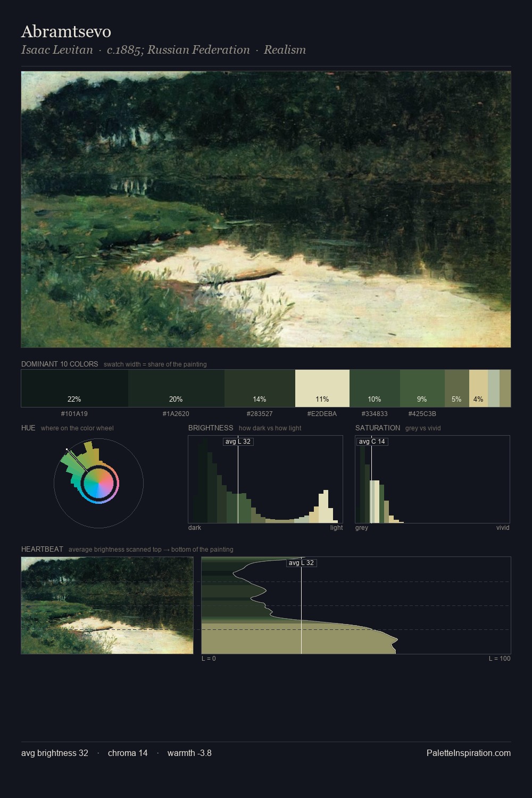
Task: Click the heartbeat brightness profile chart
Action: (356, 605)
